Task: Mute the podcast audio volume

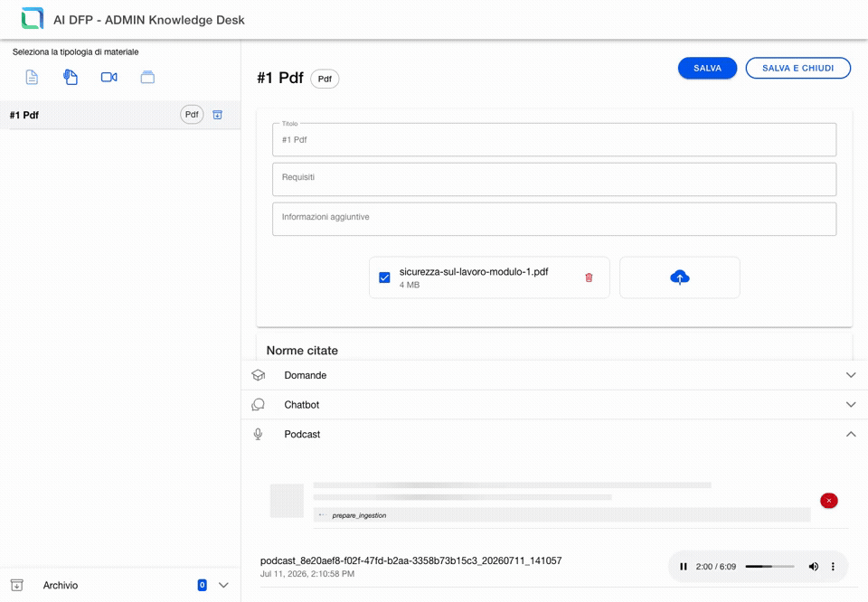Action: point(813,567)
